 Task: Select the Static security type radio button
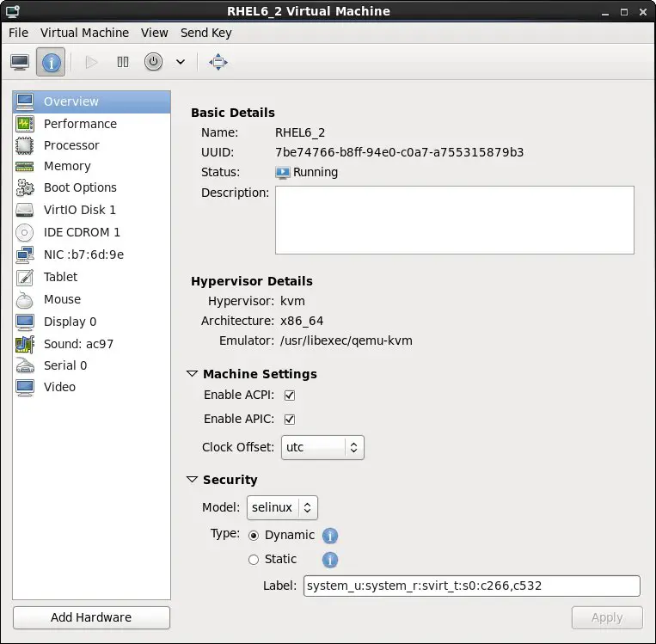253,560
